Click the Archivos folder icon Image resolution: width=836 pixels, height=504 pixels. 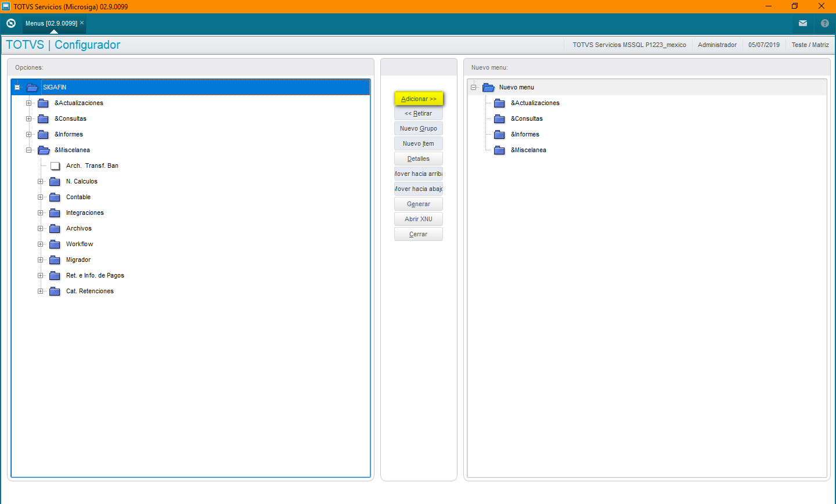coord(55,228)
